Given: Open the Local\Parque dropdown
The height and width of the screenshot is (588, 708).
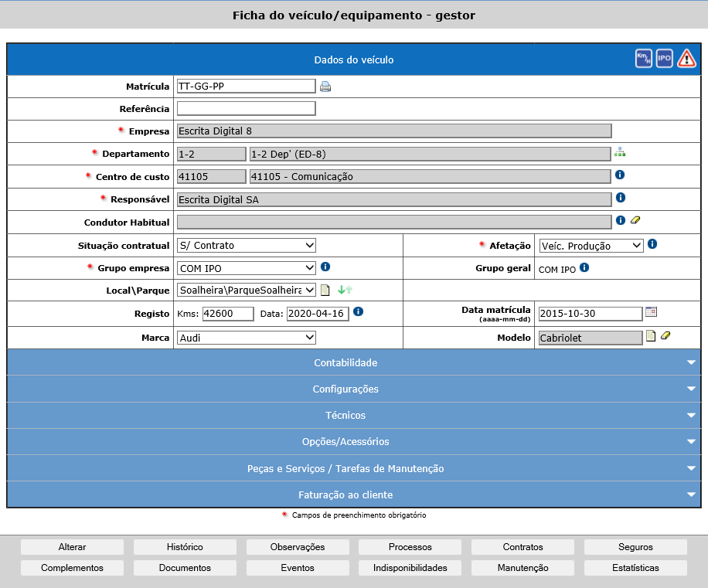Looking at the screenshot, I should pyautogui.click(x=246, y=291).
